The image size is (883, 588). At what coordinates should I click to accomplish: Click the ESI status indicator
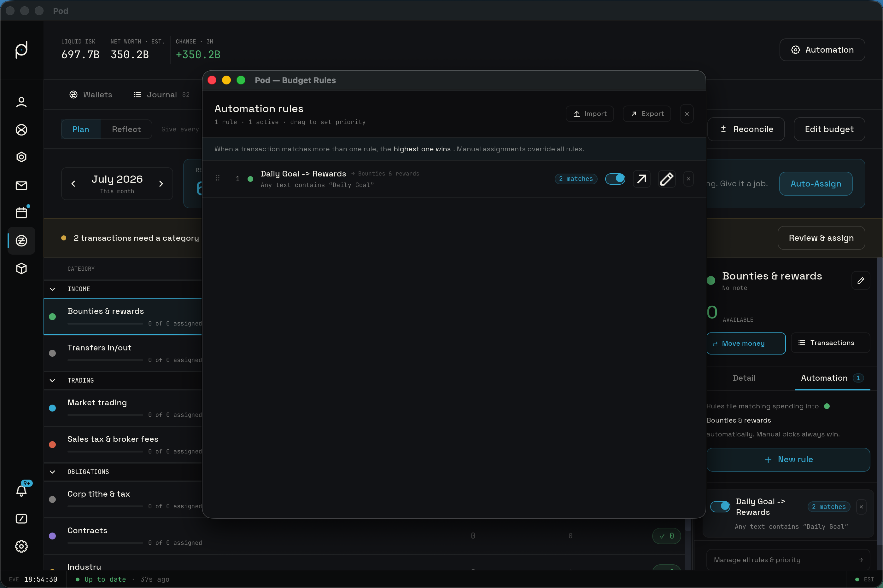click(x=864, y=579)
